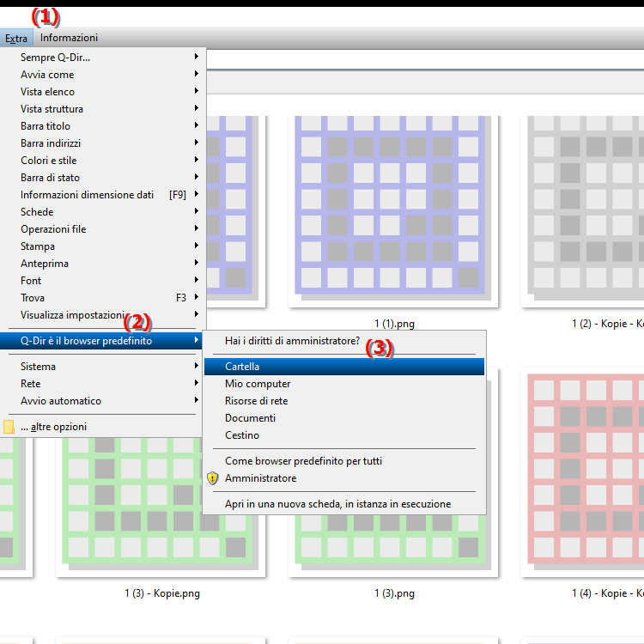Choose Hai i diritti di amministratore?
The height and width of the screenshot is (644, 644).
[344, 341]
